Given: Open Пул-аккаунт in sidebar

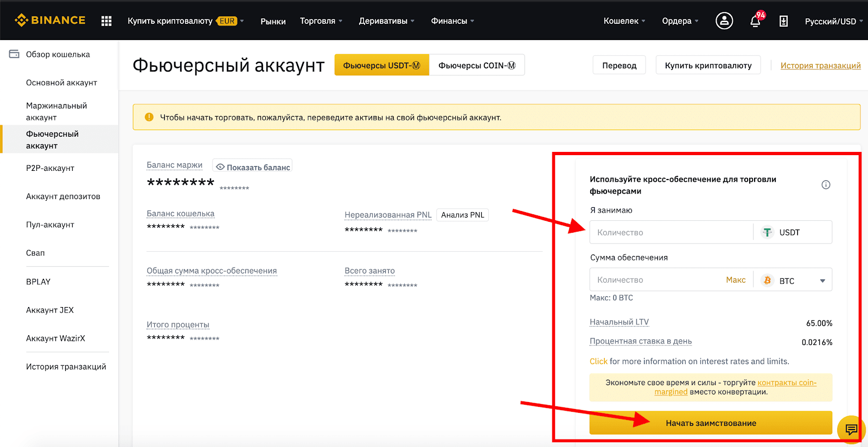Looking at the screenshot, I should pos(50,225).
